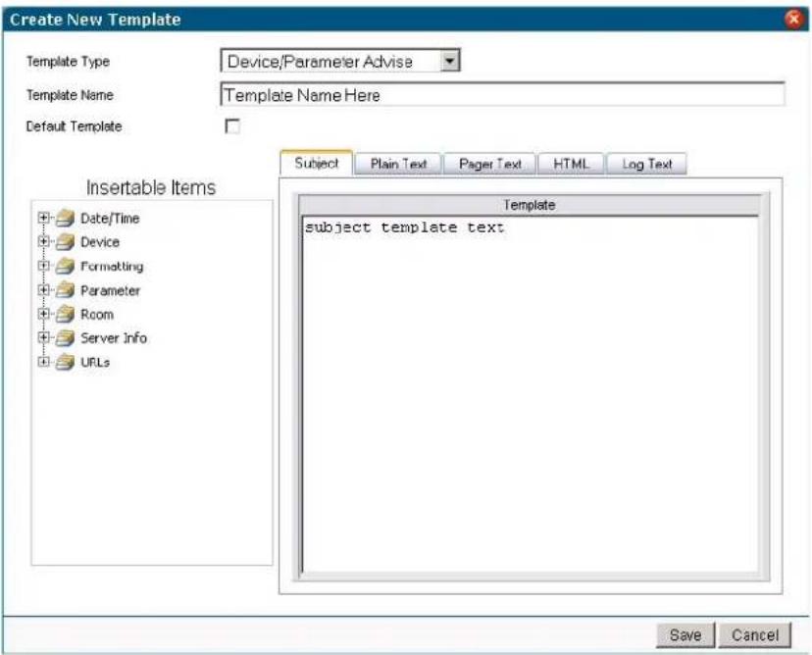Switch to the Plain Text tab
812x655 pixels.
click(x=398, y=164)
